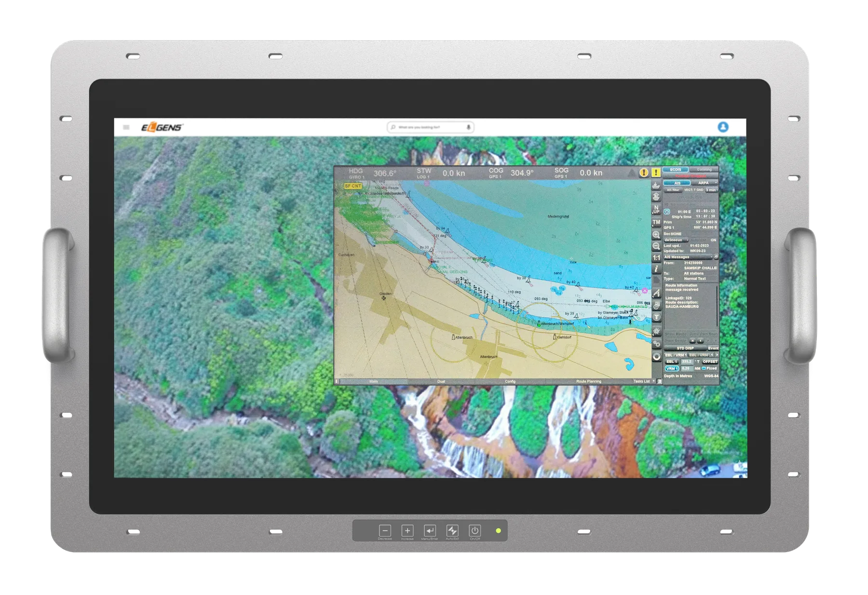The image size is (868, 595).
Task: Select the Conning tab
Action: click(704, 170)
